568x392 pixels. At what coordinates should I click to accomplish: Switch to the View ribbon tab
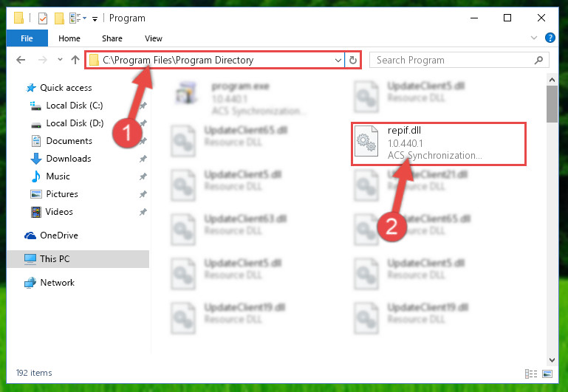click(x=153, y=38)
